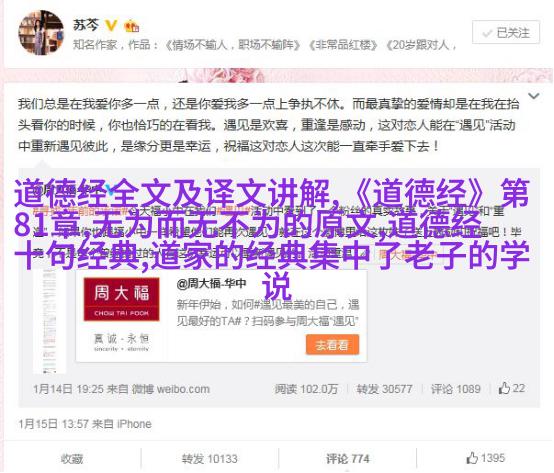The width and height of the screenshot is (554, 473).
Task: Open 转发 30577 on the original post
Action: click(x=384, y=389)
